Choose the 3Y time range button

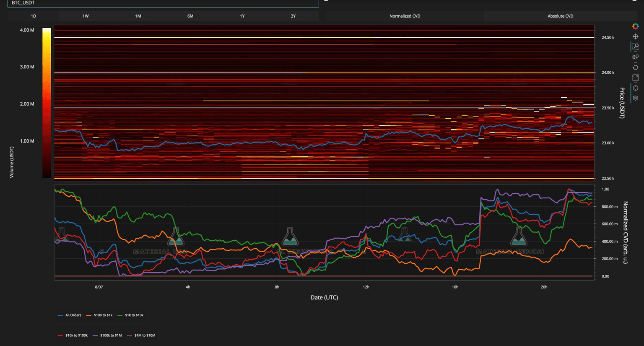(294, 16)
